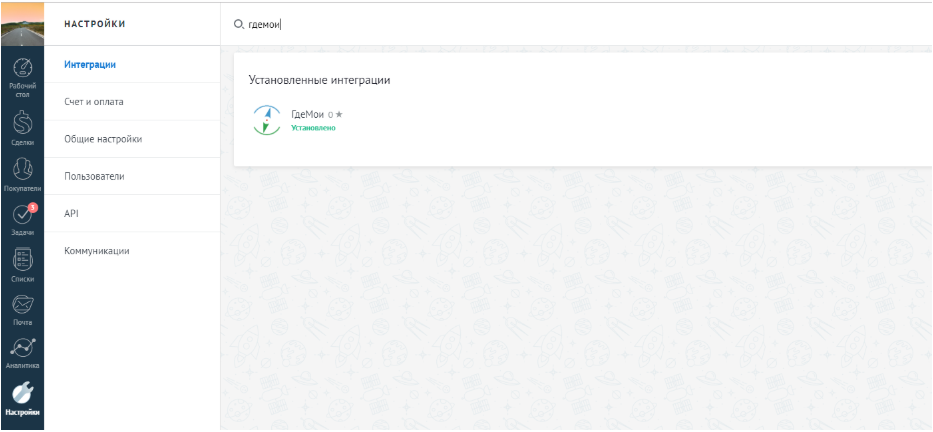Open the Списки lists icon
933x432 pixels.
point(22,259)
